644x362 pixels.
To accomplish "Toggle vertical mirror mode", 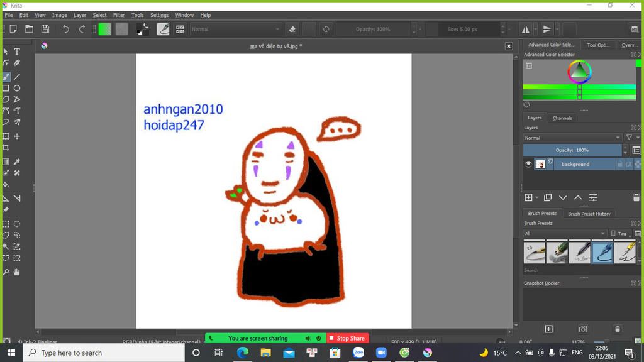I will tap(547, 30).
